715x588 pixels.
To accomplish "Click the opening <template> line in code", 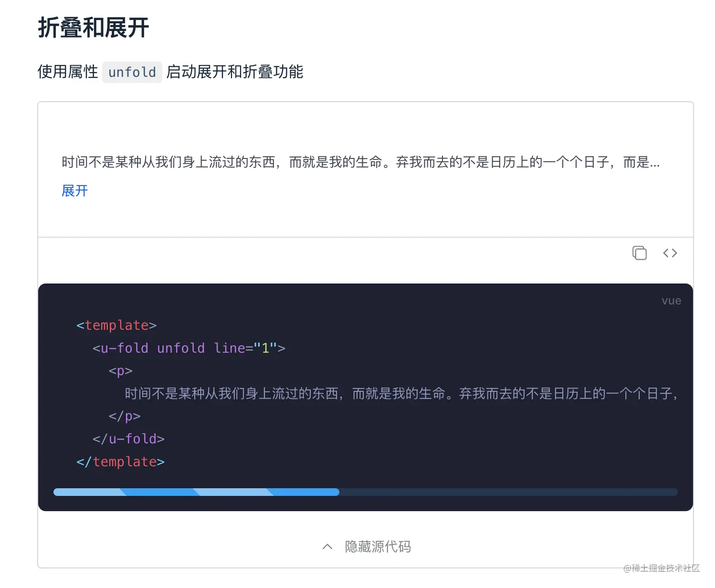I will pos(116,325).
